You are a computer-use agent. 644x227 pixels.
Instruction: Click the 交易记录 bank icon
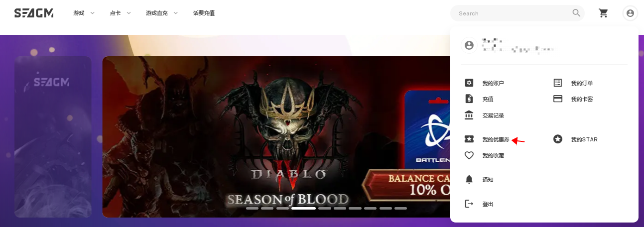pyautogui.click(x=469, y=115)
